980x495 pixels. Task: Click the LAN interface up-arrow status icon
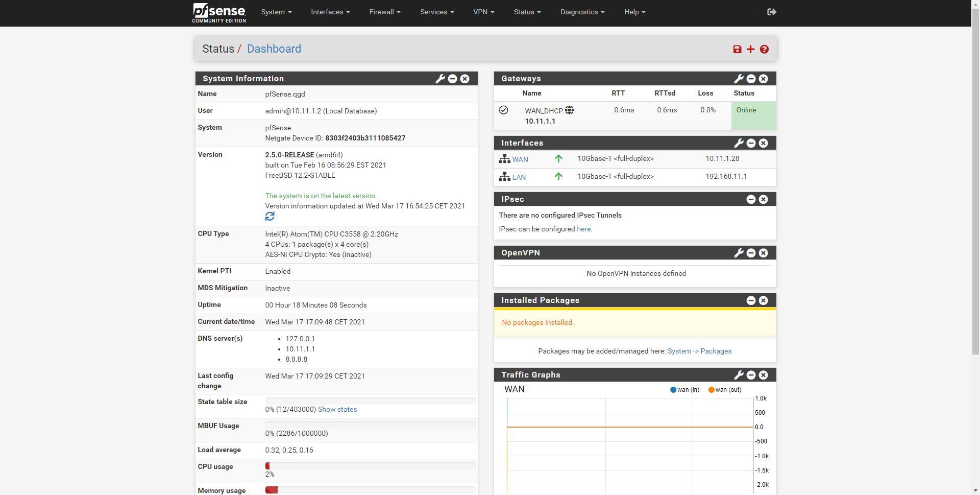click(559, 177)
